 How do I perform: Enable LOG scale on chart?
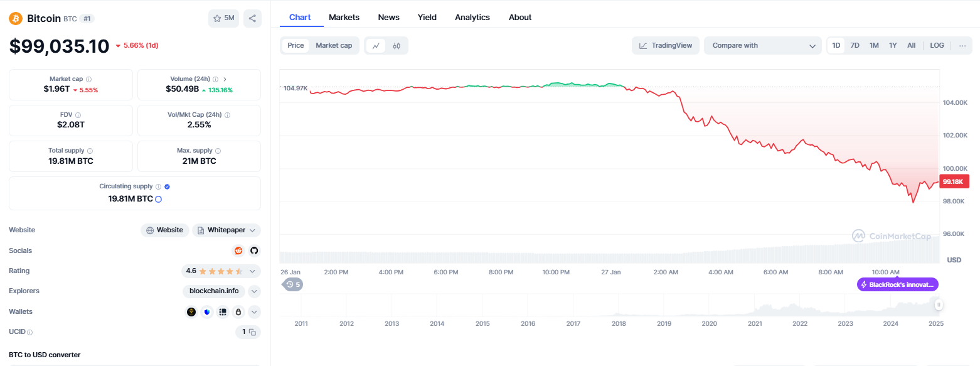[x=937, y=45]
